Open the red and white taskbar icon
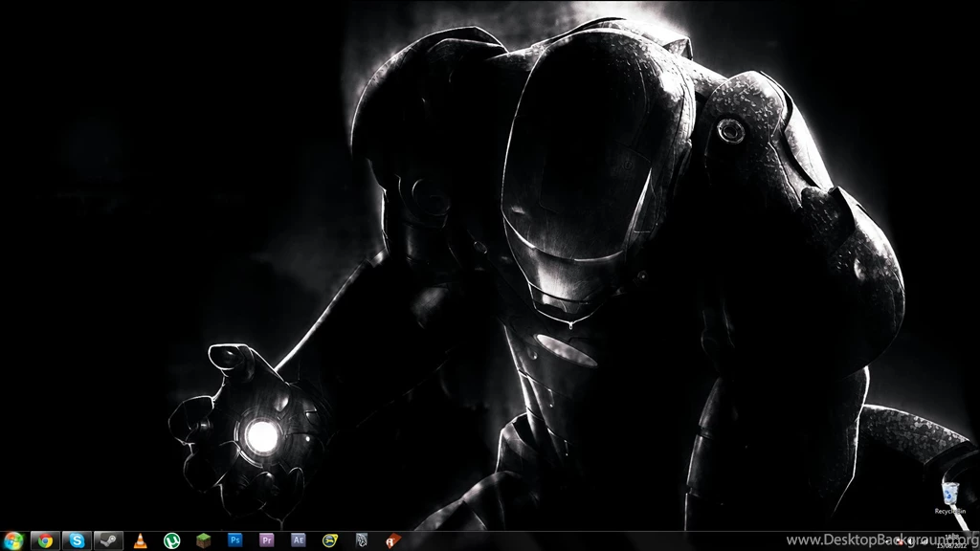 pos(392,540)
